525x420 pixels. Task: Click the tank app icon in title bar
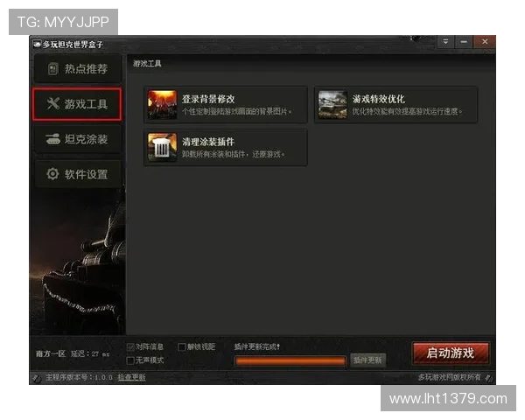click(37, 45)
